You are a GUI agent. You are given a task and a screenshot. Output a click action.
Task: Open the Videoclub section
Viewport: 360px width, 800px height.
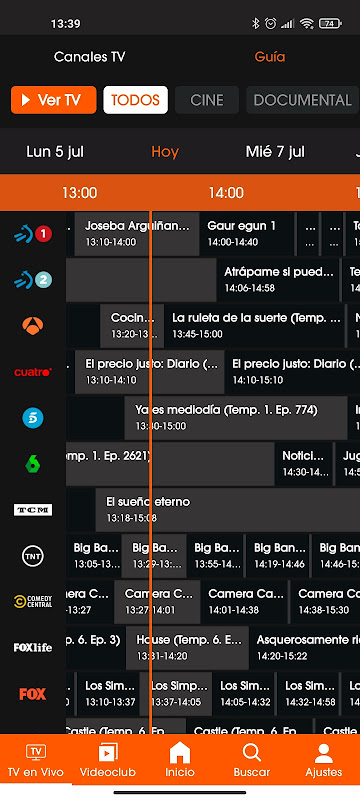pos(108,760)
